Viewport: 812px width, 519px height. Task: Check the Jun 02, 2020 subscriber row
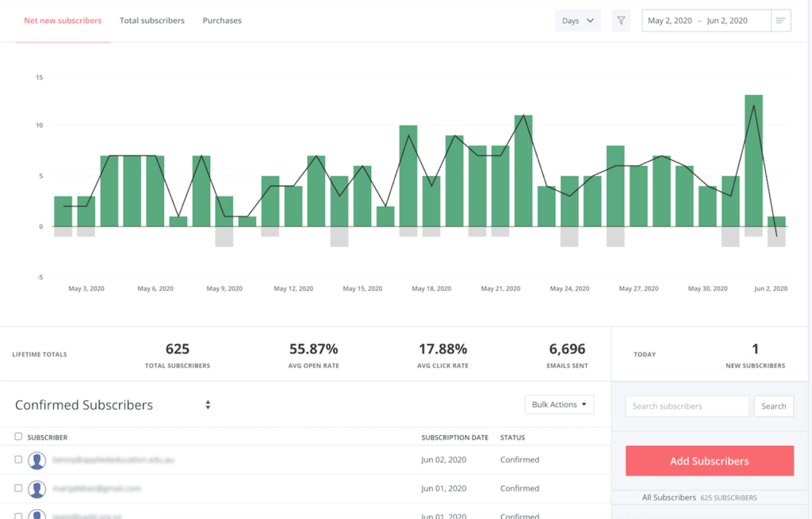[18, 460]
